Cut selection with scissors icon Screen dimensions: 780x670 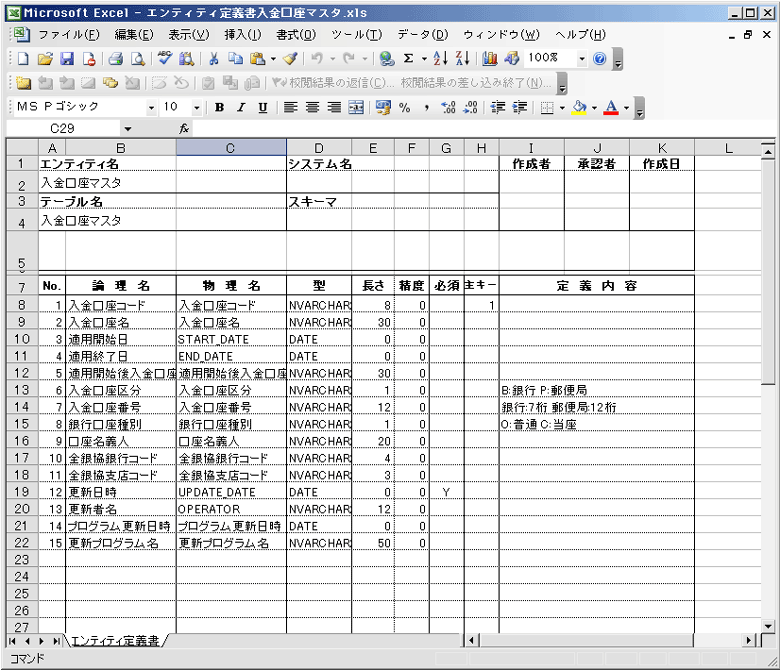pos(214,59)
